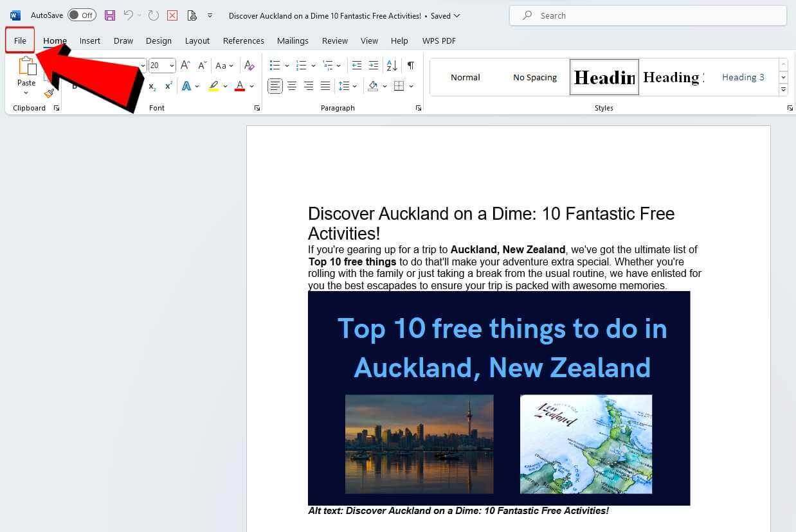Apply center alignment to text

point(292,85)
